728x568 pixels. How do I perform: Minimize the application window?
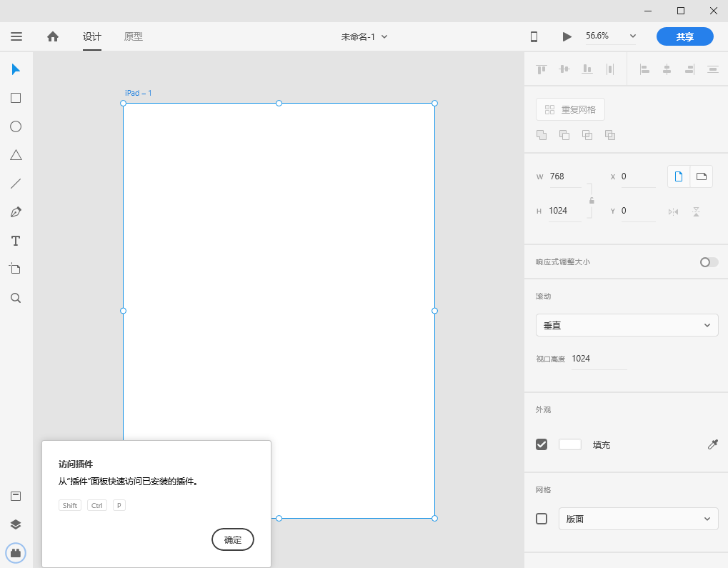(648, 11)
